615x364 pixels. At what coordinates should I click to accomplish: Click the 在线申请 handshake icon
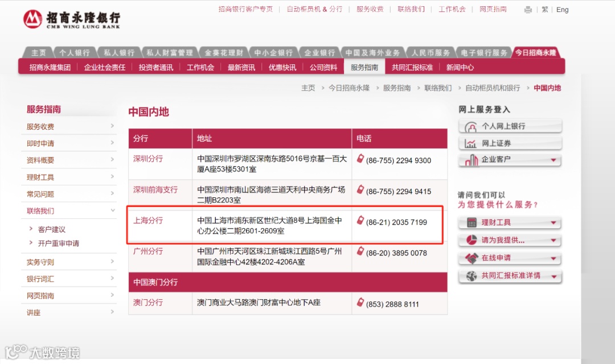click(471, 258)
